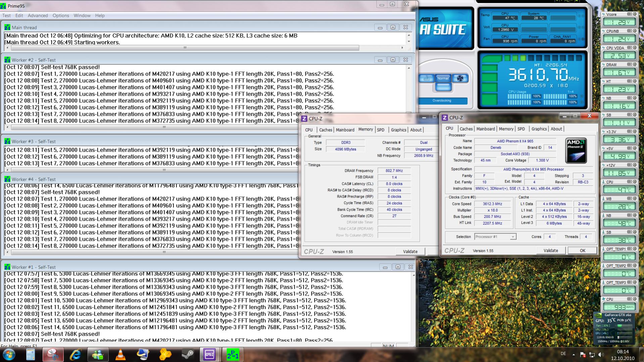Switch to CPU-Z via taskbar button
Viewport: 644px width, 362px height.
(210, 355)
